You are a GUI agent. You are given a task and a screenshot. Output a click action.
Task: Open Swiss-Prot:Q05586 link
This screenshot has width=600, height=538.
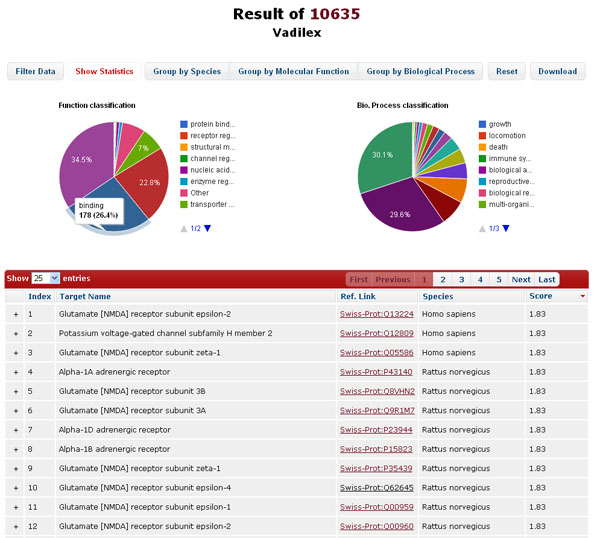point(377,353)
